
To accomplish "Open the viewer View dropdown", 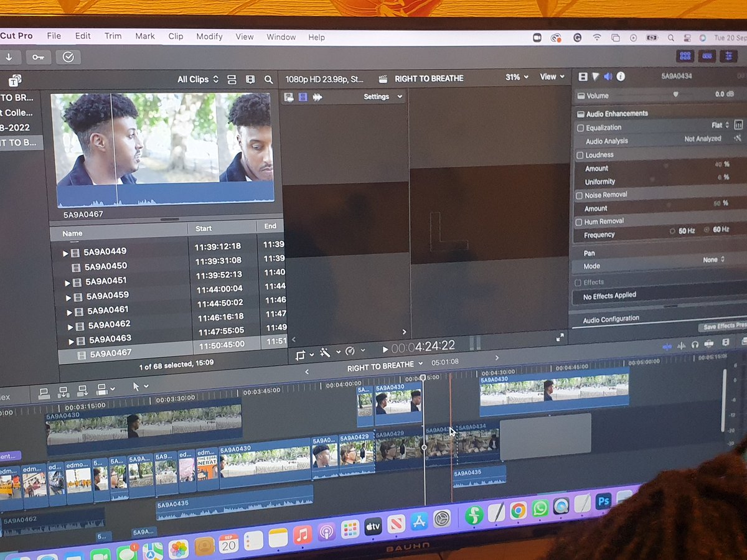I will (552, 77).
